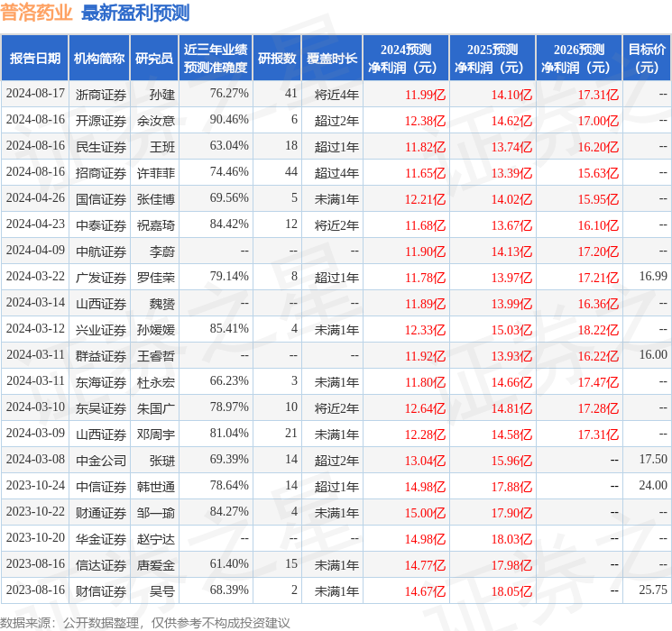Click the 覆盖时长 column header
This screenshot has width=672, height=631.
[x=332, y=58]
